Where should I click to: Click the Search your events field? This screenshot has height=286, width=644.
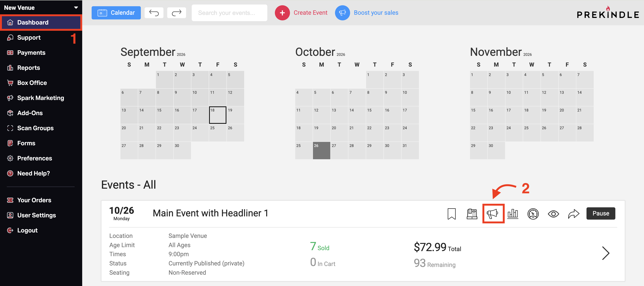point(229,13)
